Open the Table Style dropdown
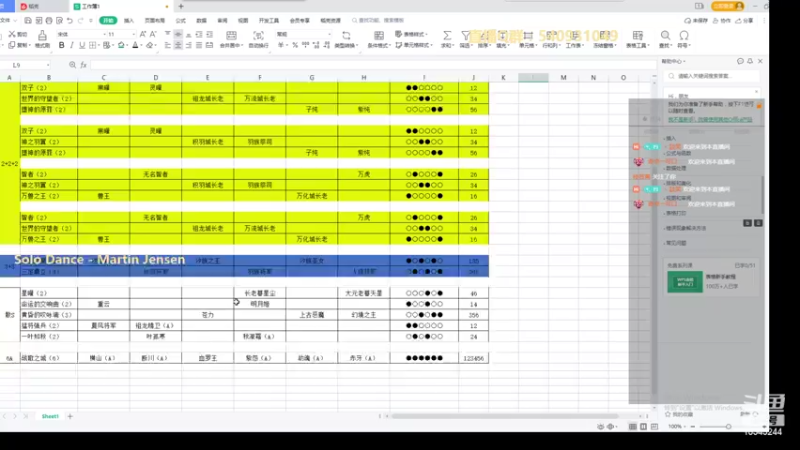The height and width of the screenshot is (450, 800). (x=411, y=34)
